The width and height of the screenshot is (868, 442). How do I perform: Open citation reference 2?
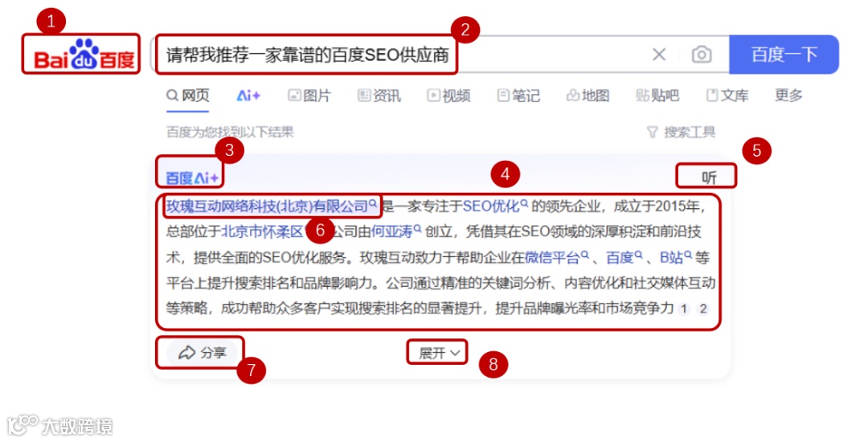coord(703,309)
